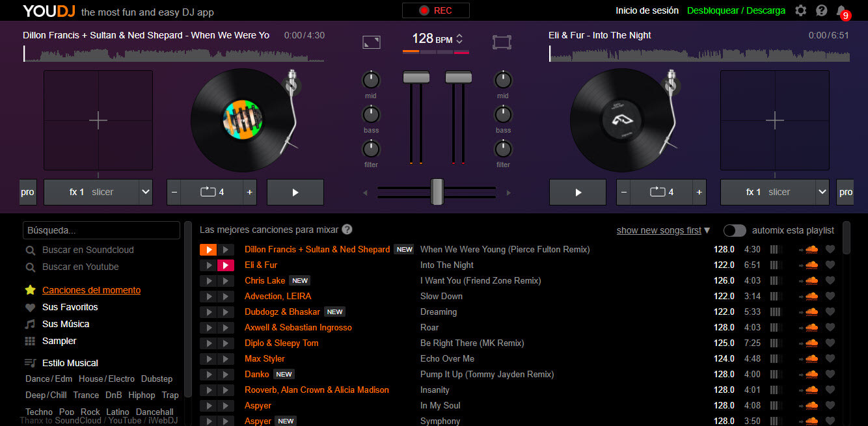This screenshot has width=868, height=426.
Task: Toggle automix esta playlist switch
Action: 735,230
